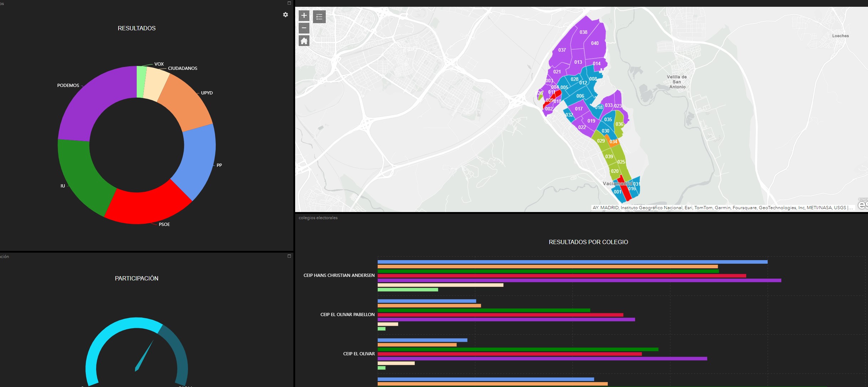Click the IU label on the donut chart
The width and height of the screenshot is (868, 387).
click(x=63, y=186)
